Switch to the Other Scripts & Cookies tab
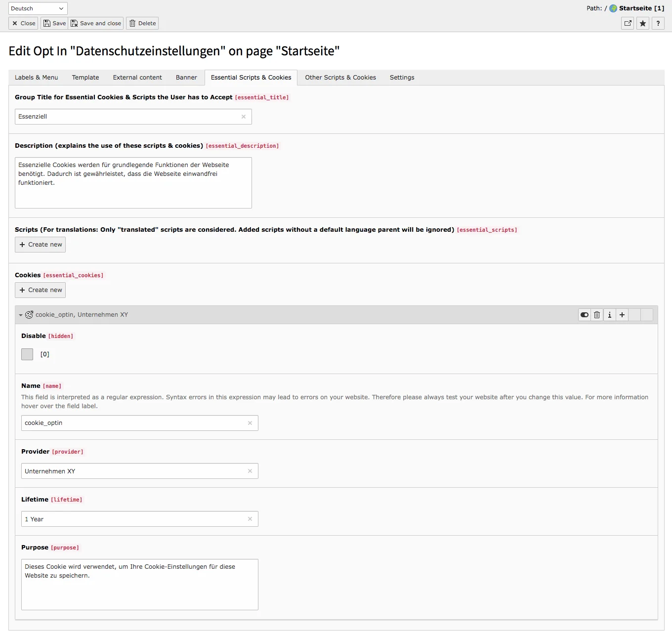672x633 pixels. [x=340, y=78]
